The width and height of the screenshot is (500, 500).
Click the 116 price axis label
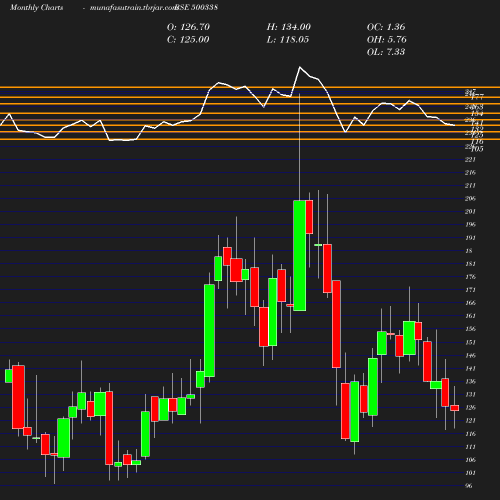click(x=470, y=434)
